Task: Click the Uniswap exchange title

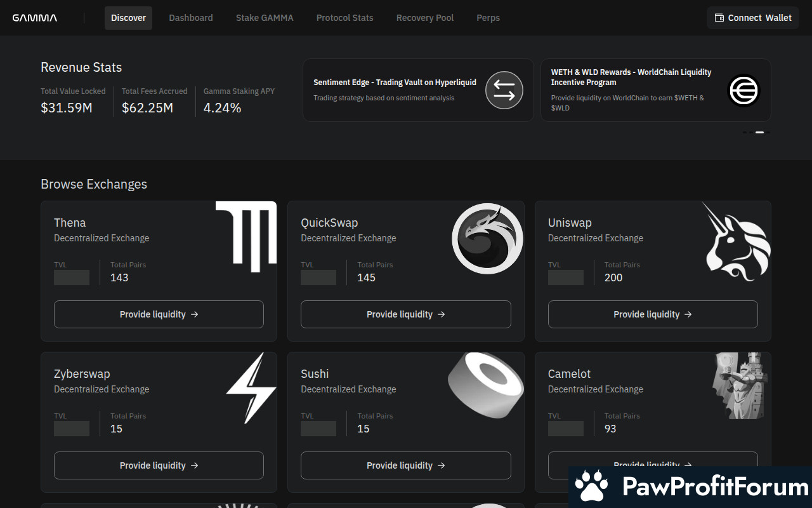Action: point(570,223)
